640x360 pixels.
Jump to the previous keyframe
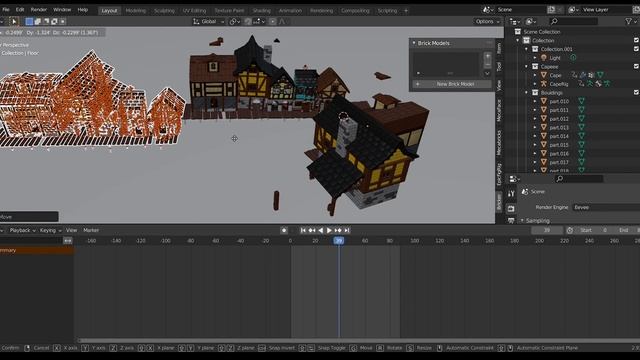(x=312, y=230)
